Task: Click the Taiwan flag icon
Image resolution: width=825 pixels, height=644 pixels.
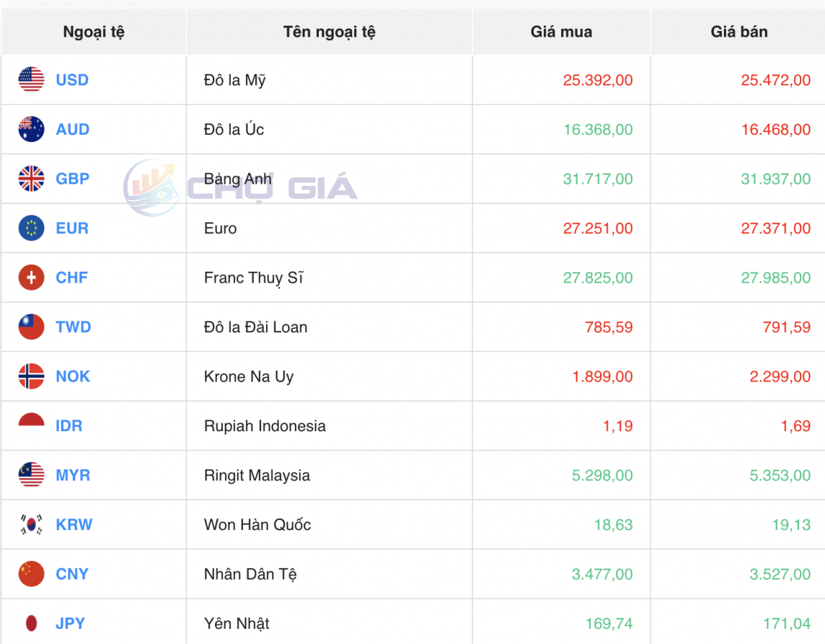Action: pos(31,327)
